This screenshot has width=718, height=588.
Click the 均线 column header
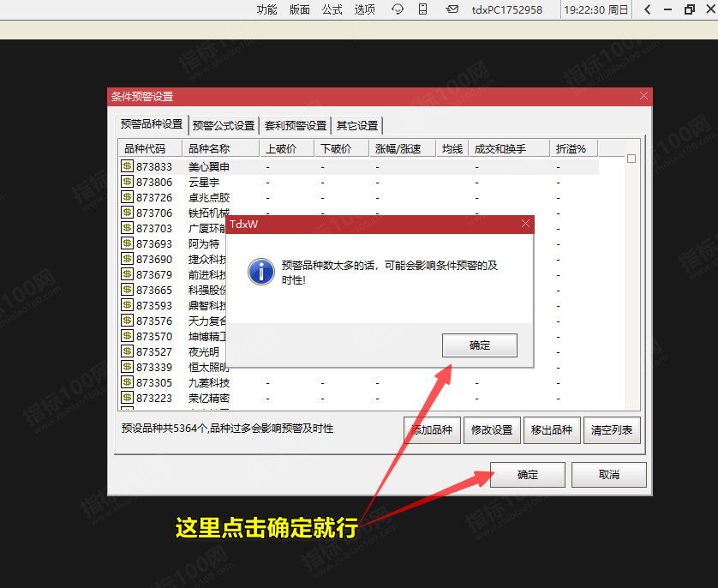coord(452,149)
